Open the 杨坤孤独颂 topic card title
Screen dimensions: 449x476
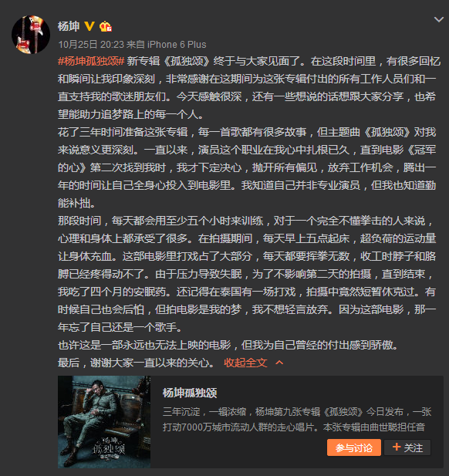pos(190,393)
